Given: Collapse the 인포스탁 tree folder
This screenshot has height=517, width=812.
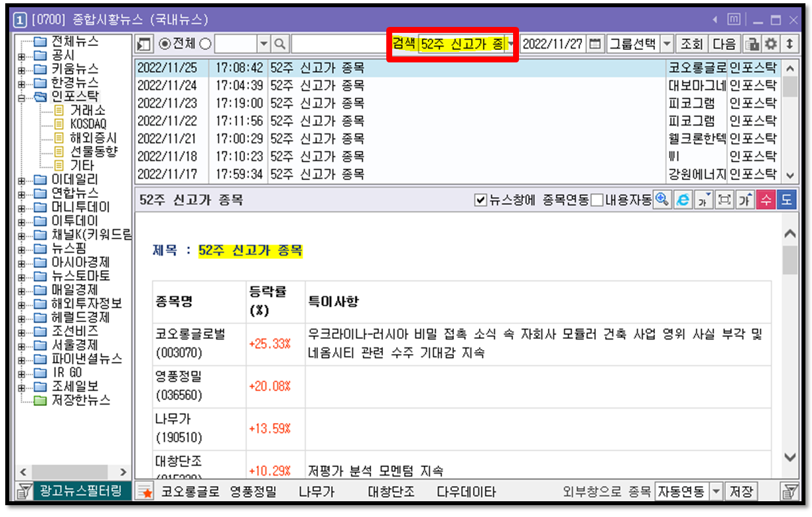Looking at the screenshot, I should pyautogui.click(x=21, y=97).
